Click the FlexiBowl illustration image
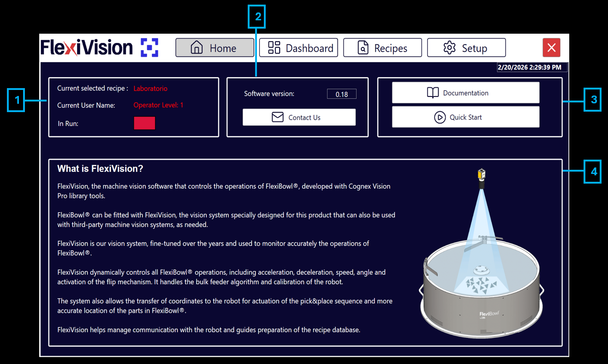Viewport: 608px width, 364px height. coord(482,254)
